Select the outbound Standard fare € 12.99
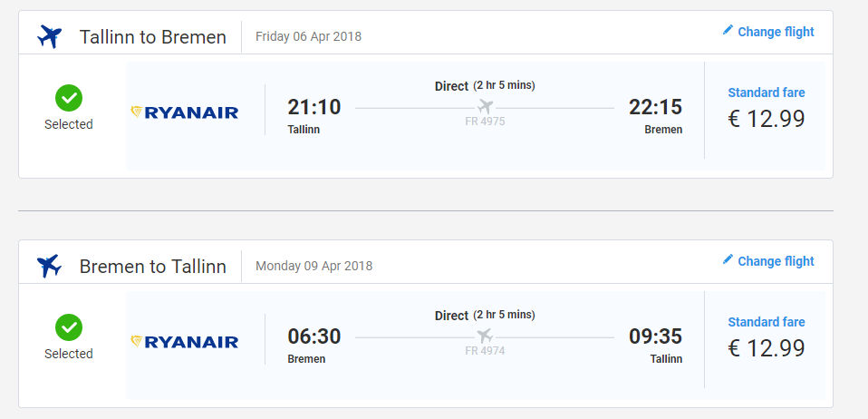Viewport: 868px width, 419px height. point(767,109)
